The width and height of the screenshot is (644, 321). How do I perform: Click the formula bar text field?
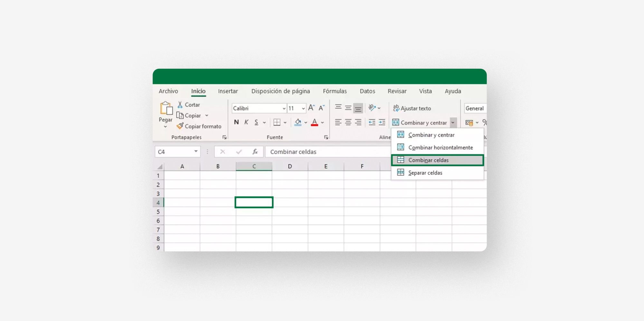(328, 152)
